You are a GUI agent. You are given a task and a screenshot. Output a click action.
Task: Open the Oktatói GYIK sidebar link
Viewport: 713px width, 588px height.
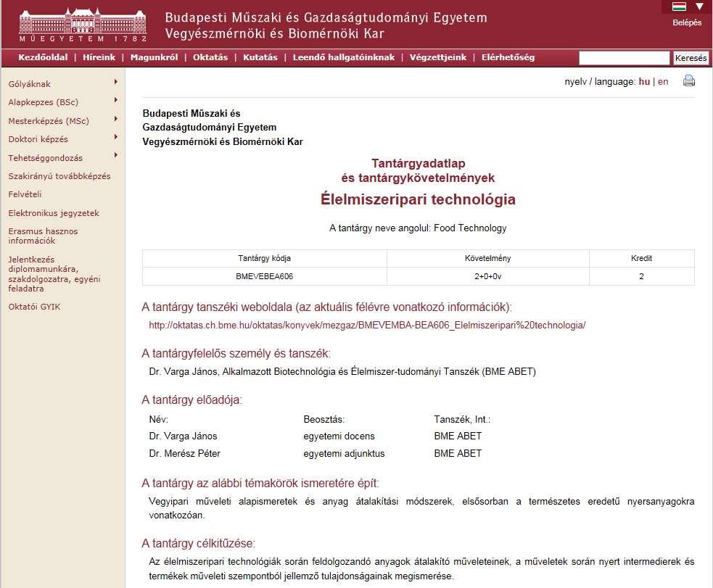pyautogui.click(x=35, y=307)
